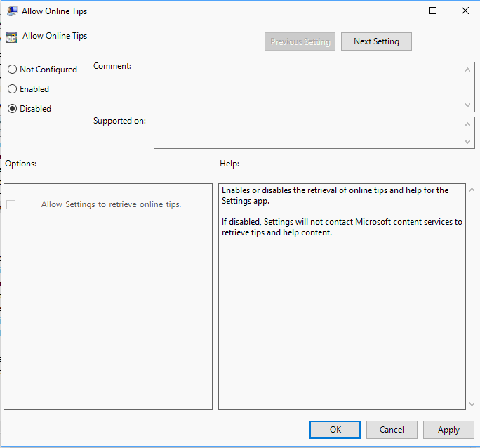Toggle Allow Settings to retrieve online tips checkbox
This screenshot has height=448, width=480.
pyautogui.click(x=11, y=204)
